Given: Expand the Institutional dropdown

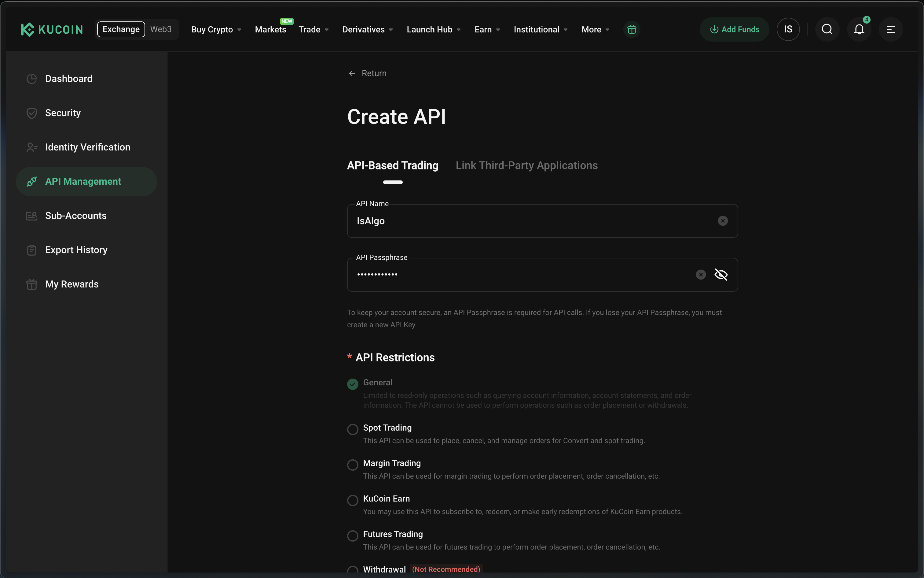Looking at the screenshot, I should (540, 29).
